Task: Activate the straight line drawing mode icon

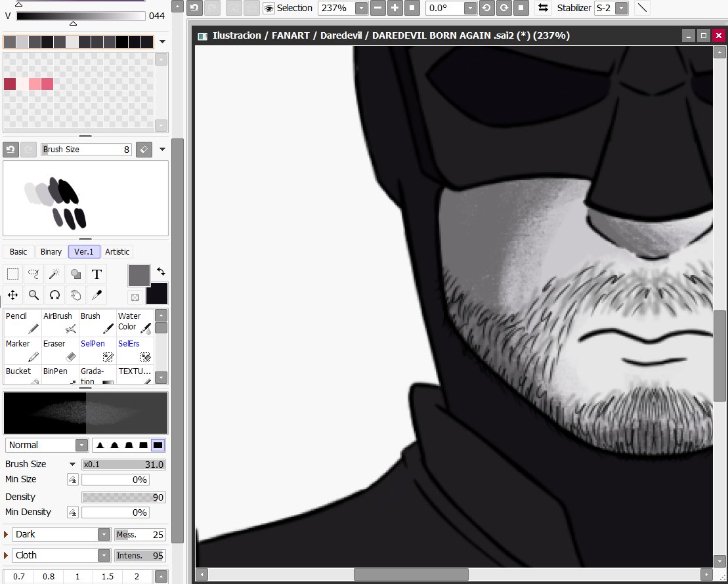Action: [x=642, y=8]
